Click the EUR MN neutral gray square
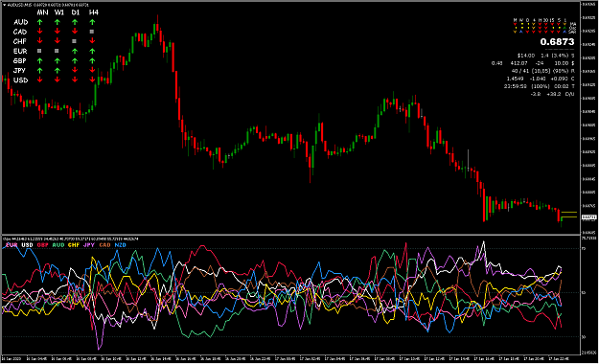Viewport: 599px width, 364px height. point(39,51)
